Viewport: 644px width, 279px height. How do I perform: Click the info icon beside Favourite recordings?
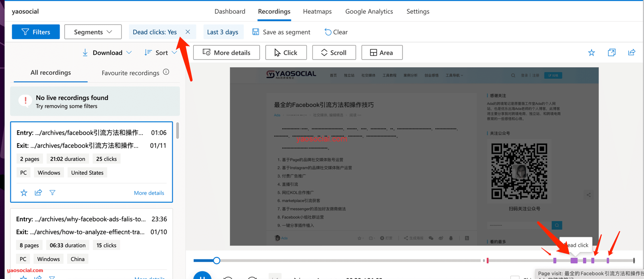point(166,72)
